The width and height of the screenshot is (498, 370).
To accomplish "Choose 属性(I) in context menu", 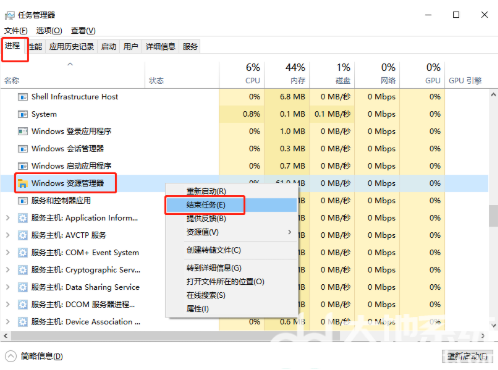I will click(231, 309).
